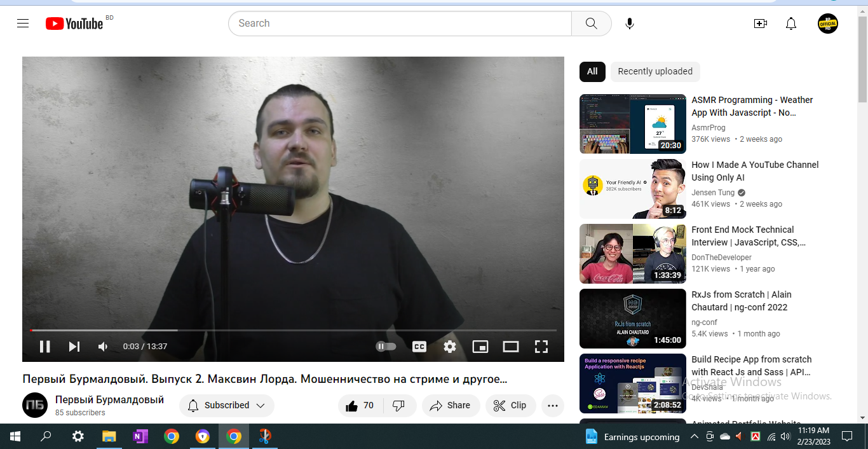Open the Create video icon
Image resolution: width=868 pixels, height=449 pixels.
point(760,24)
